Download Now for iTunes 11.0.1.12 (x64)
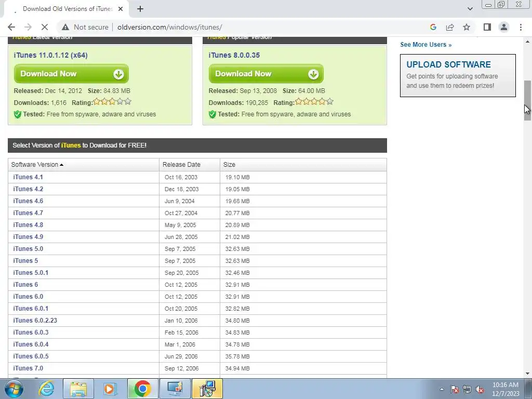 [71, 74]
